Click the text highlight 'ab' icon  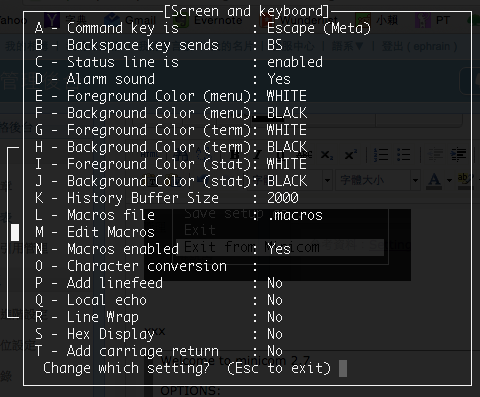465,180
